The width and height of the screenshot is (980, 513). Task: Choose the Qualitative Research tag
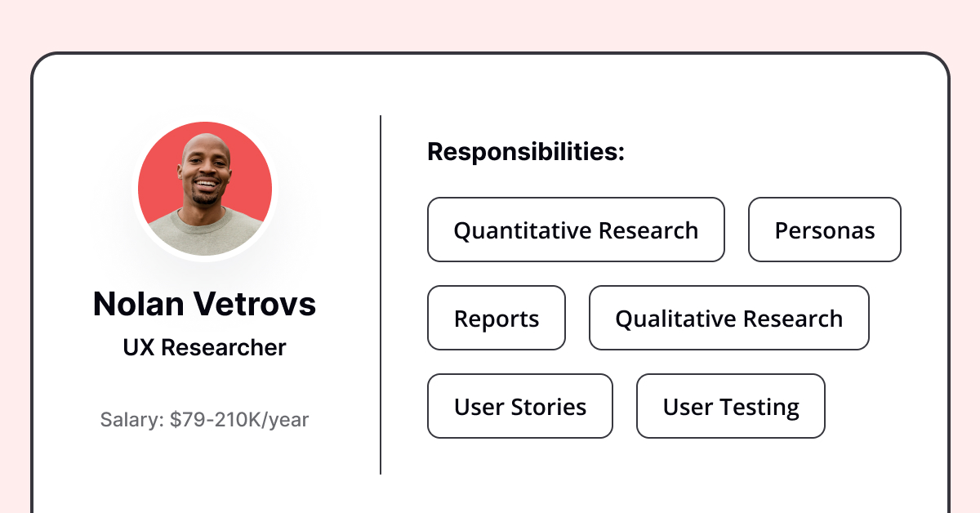click(729, 318)
